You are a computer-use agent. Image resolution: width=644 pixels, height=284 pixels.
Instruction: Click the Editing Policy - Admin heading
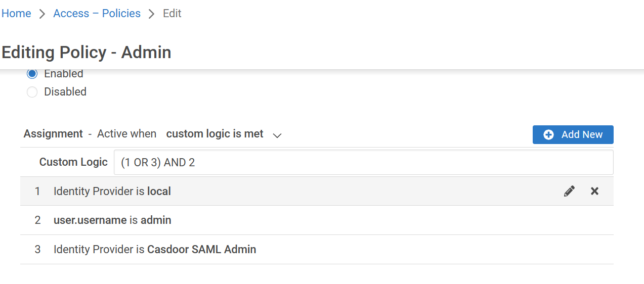tap(87, 53)
